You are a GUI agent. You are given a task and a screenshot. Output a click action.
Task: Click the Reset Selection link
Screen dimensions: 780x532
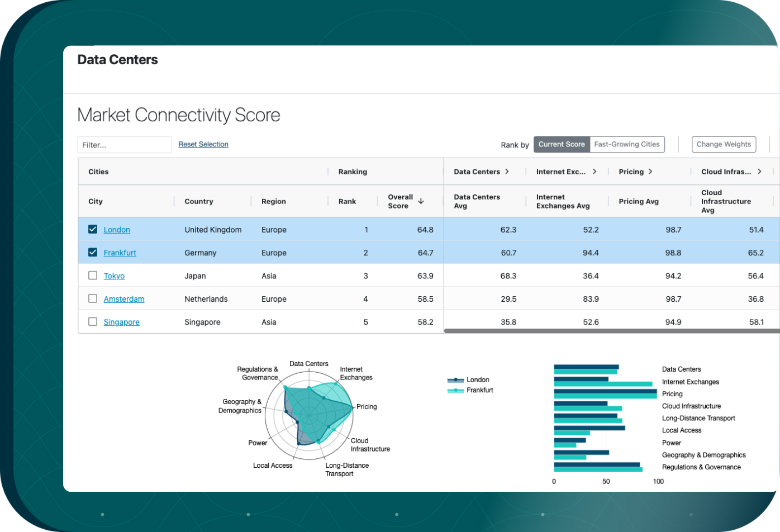[x=203, y=144]
